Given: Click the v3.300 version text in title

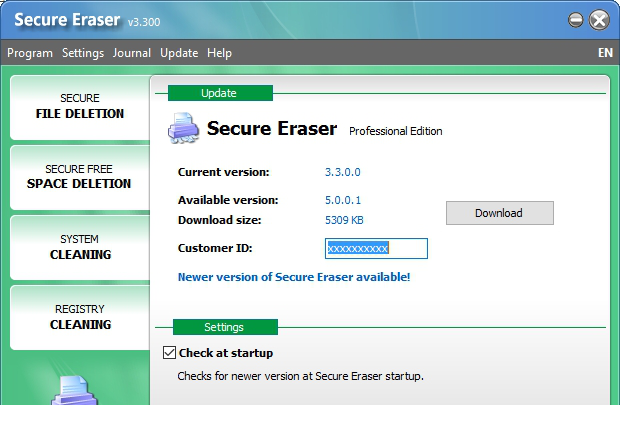Looking at the screenshot, I should click(144, 22).
